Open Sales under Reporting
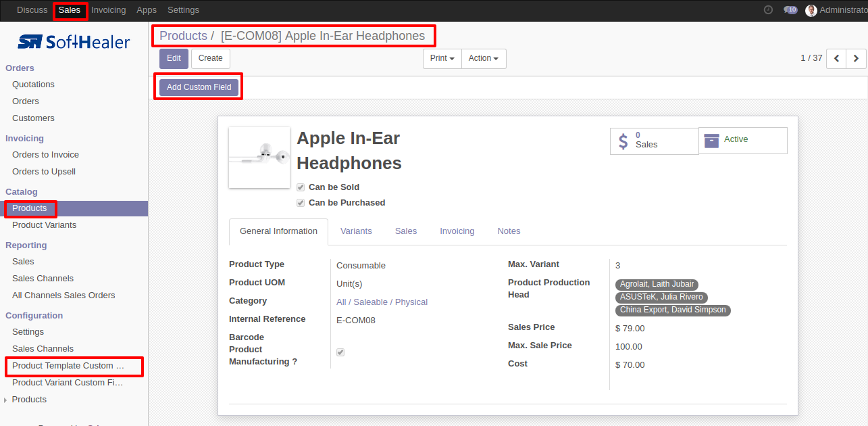This screenshot has height=426, width=868. click(23, 262)
